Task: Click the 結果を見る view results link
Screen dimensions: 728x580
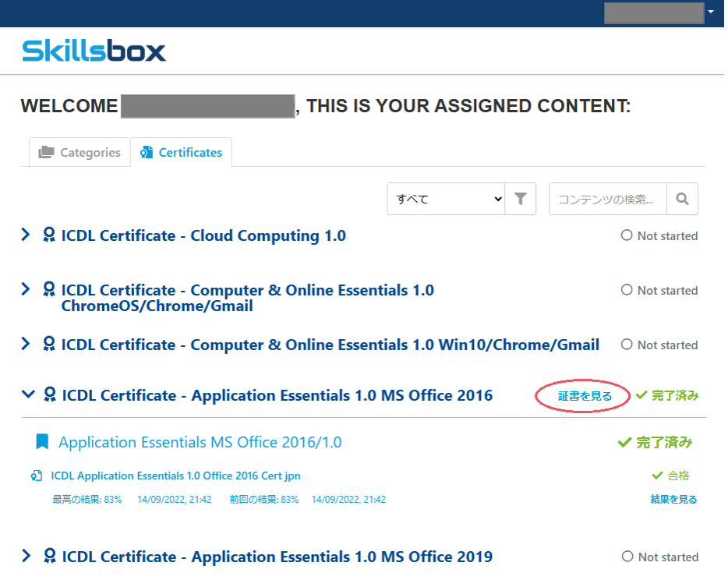Action: point(673,500)
